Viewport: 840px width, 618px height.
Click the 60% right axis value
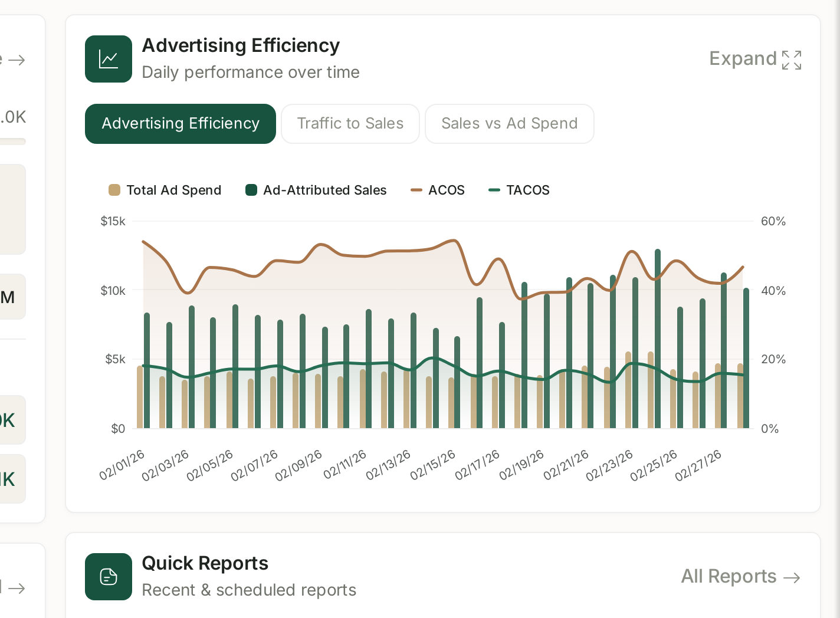773,221
